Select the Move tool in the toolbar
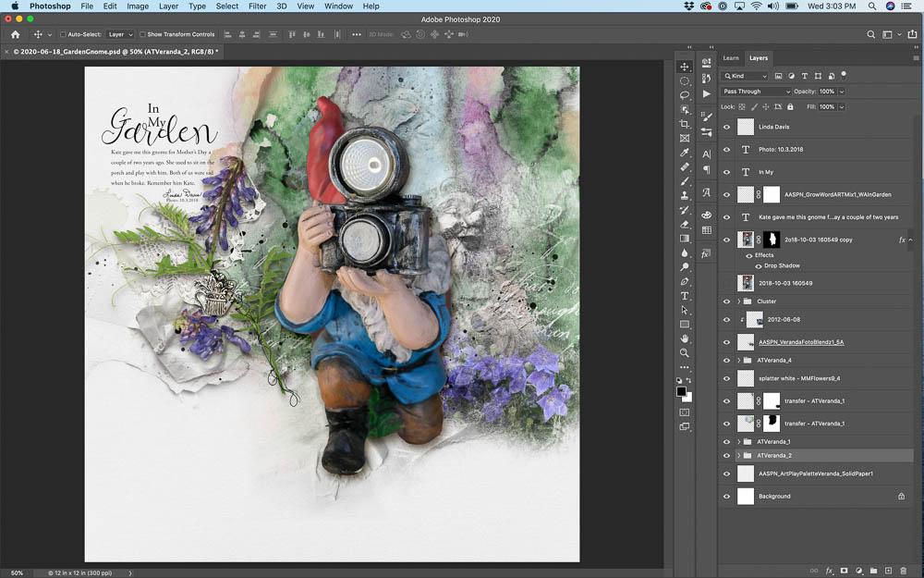 coord(684,67)
